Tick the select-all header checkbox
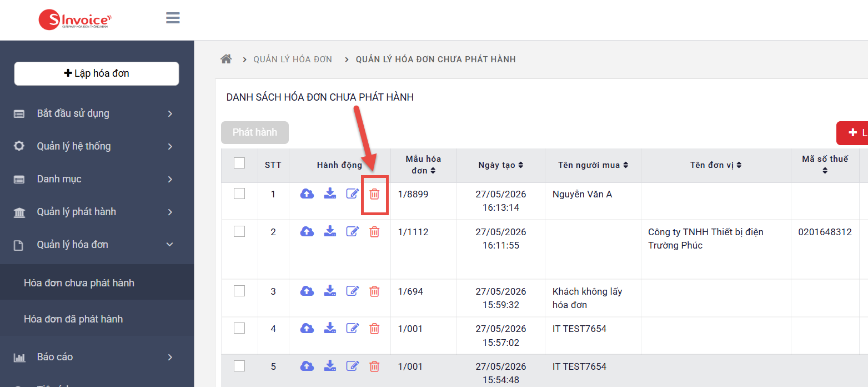Viewport: 868px width, 387px height. pos(239,163)
